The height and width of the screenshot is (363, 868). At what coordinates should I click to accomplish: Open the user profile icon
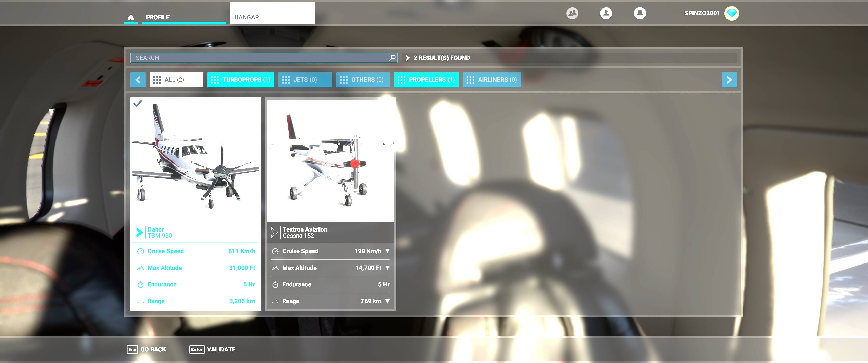pos(606,13)
